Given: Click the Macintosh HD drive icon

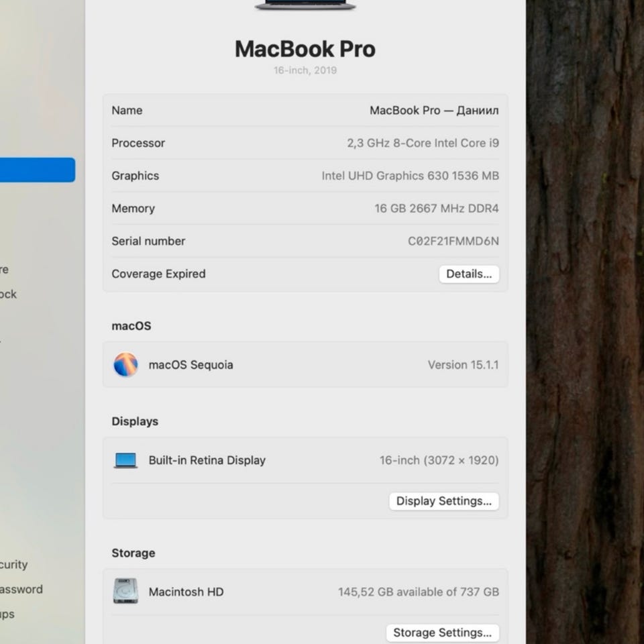Looking at the screenshot, I should click(x=125, y=591).
